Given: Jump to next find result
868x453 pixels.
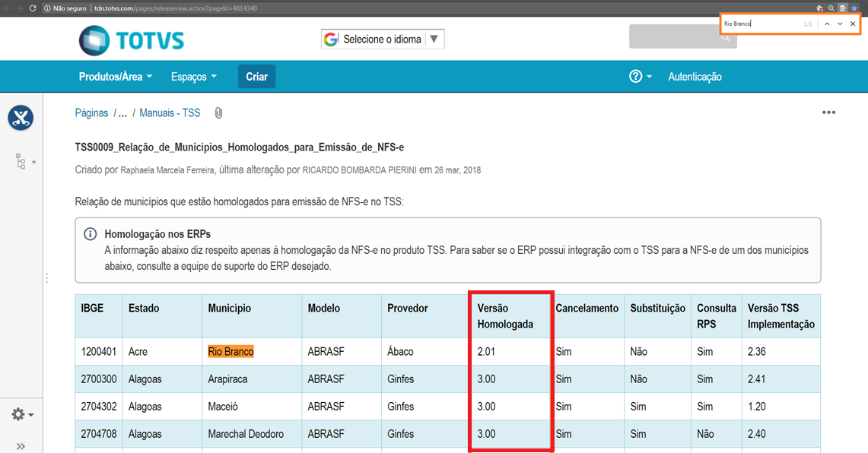Looking at the screenshot, I should click(840, 24).
